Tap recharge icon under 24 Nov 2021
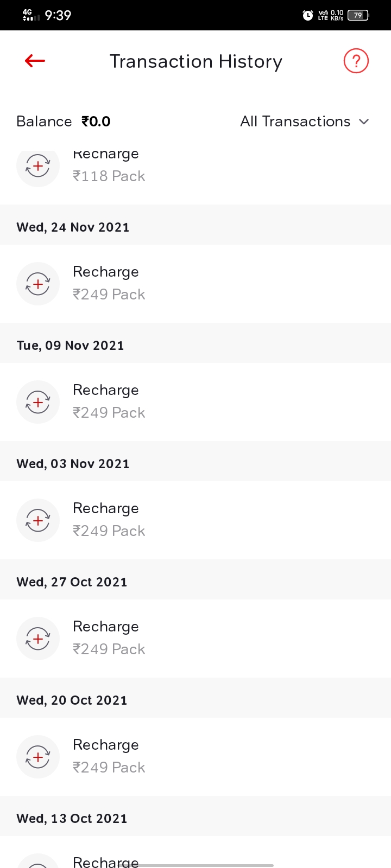This screenshot has width=391, height=868. point(38,284)
